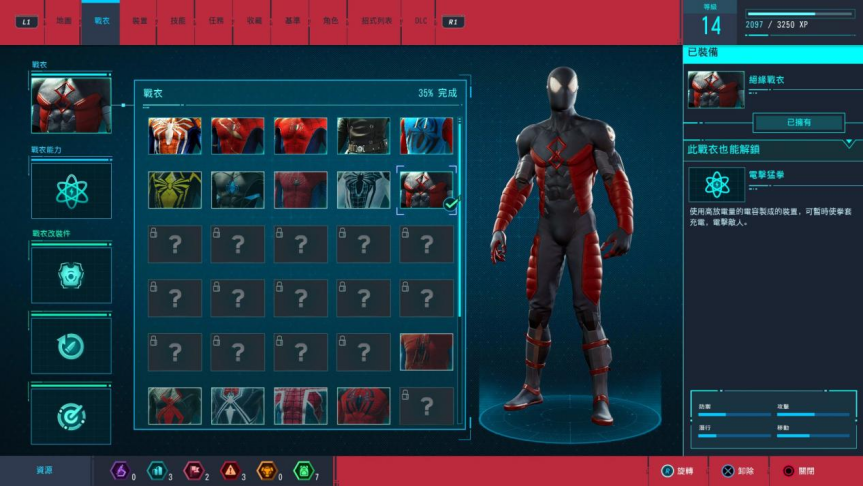
Task: Click the locked slot beside red jacket suit
Action: pos(363,352)
